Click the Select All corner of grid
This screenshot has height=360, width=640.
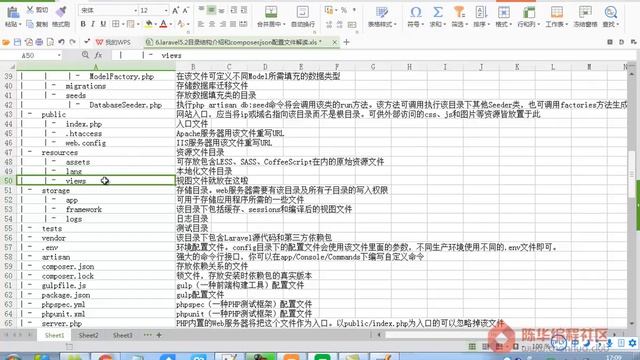click(x=8, y=67)
